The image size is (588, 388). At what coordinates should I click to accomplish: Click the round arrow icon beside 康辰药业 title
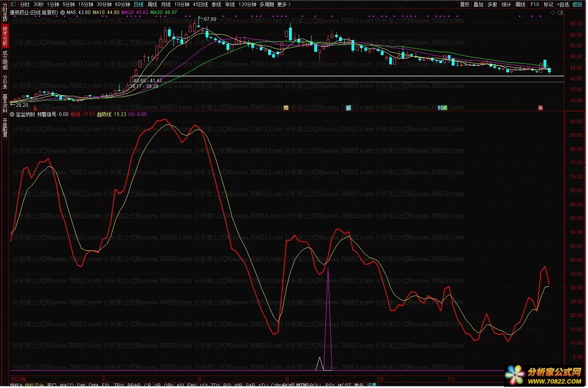point(63,12)
